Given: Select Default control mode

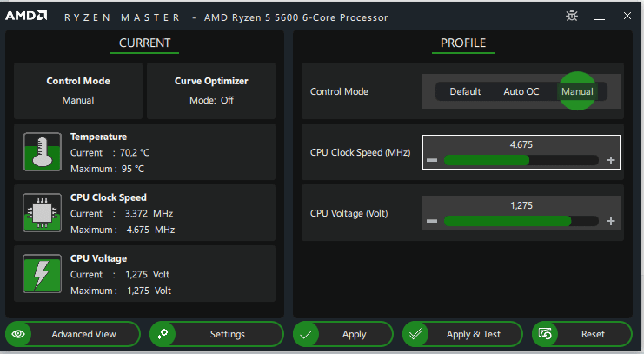Looking at the screenshot, I should pos(465,91).
